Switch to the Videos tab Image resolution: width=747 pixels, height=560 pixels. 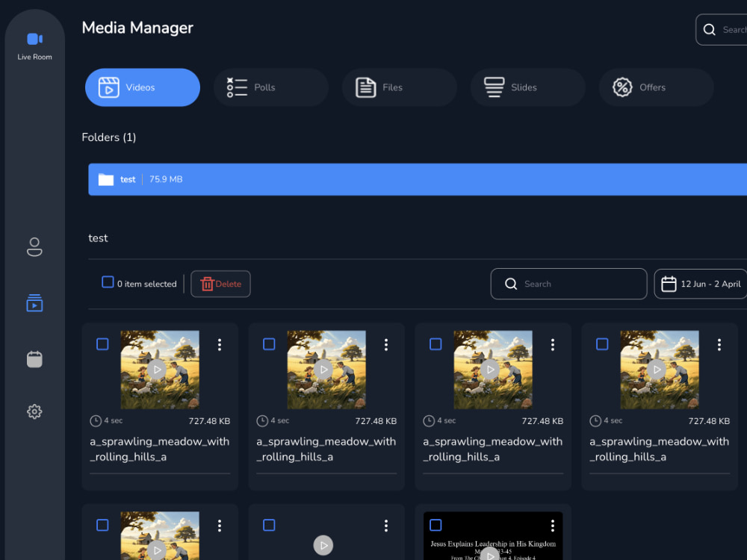pyautogui.click(x=143, y=87)
